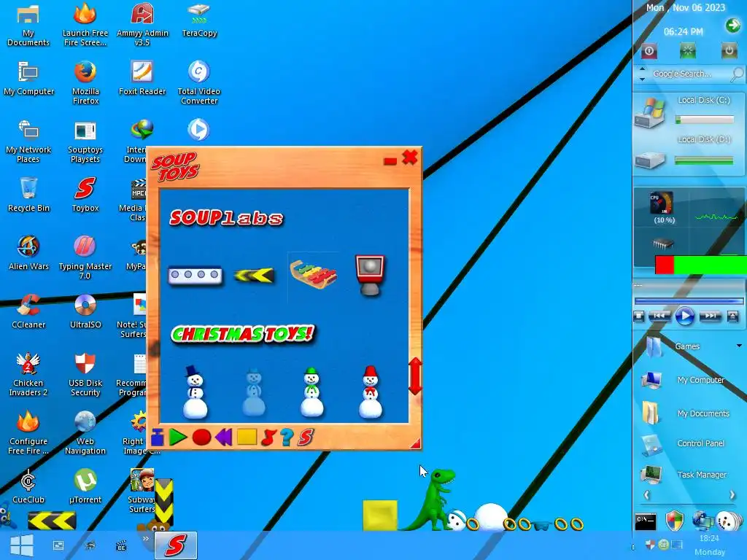
Task: Click the green arrow button beside clock
Action: point(732,25)
